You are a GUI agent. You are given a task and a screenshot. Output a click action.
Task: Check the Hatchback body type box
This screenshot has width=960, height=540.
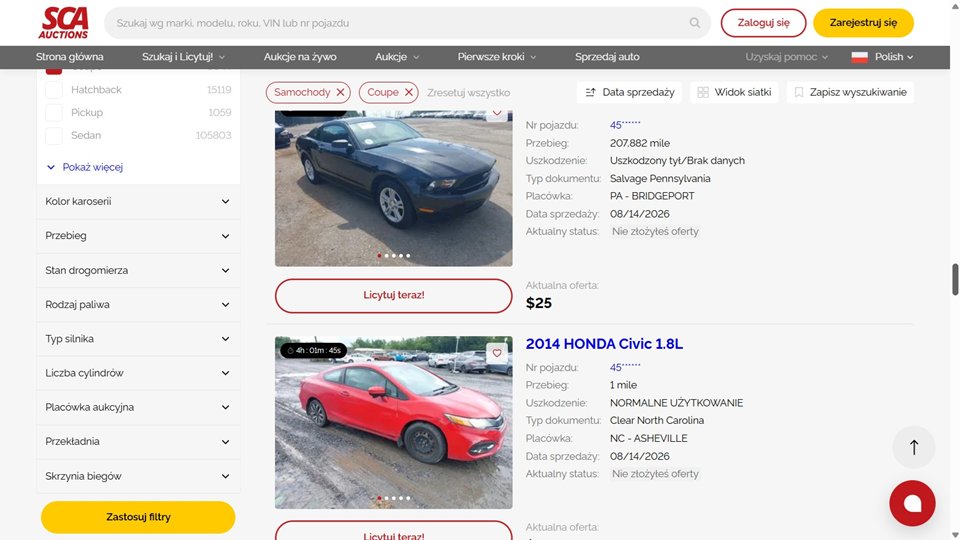click(54, 90)
